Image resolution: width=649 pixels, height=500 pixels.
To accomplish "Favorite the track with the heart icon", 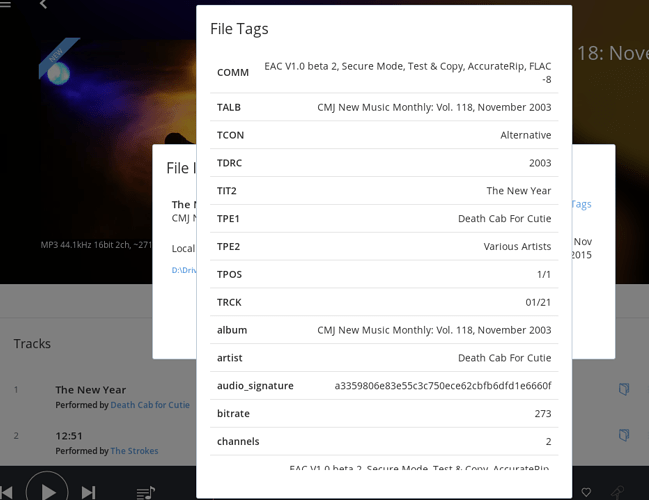I will (586, 492).
